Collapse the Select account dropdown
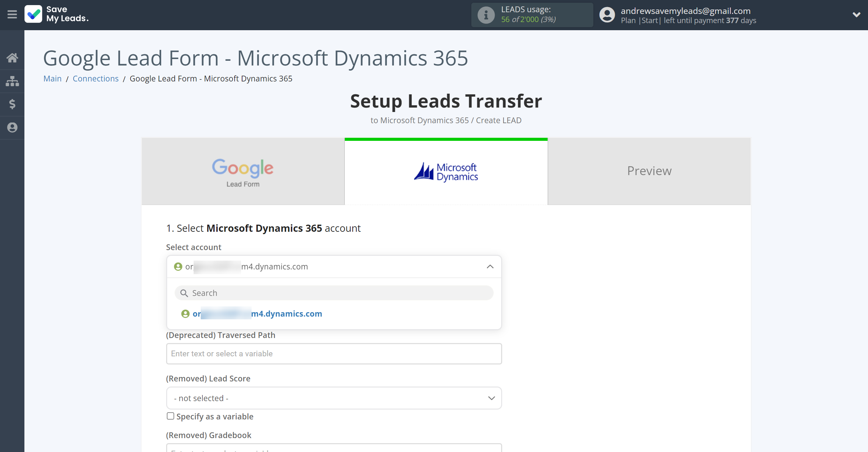Image resolution: width=868 pixels, height=452 pixels. pyautogui.click(x=491, y=266)
